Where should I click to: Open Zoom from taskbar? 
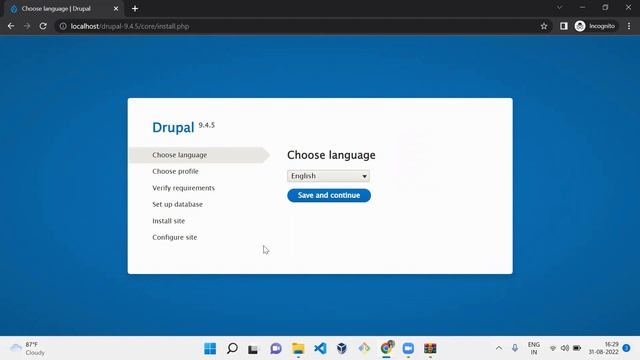(x=408, y=349)
